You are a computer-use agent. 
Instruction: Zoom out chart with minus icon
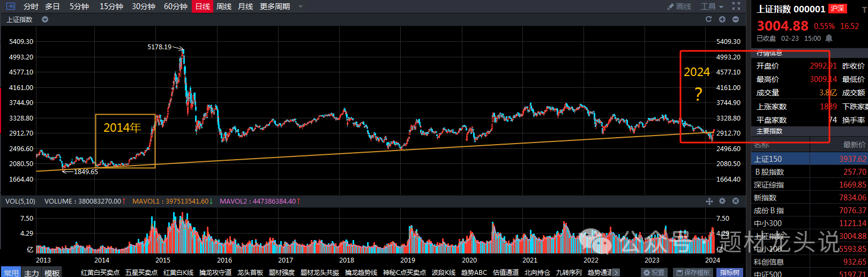pyautogui.click(x=736, y=19)
